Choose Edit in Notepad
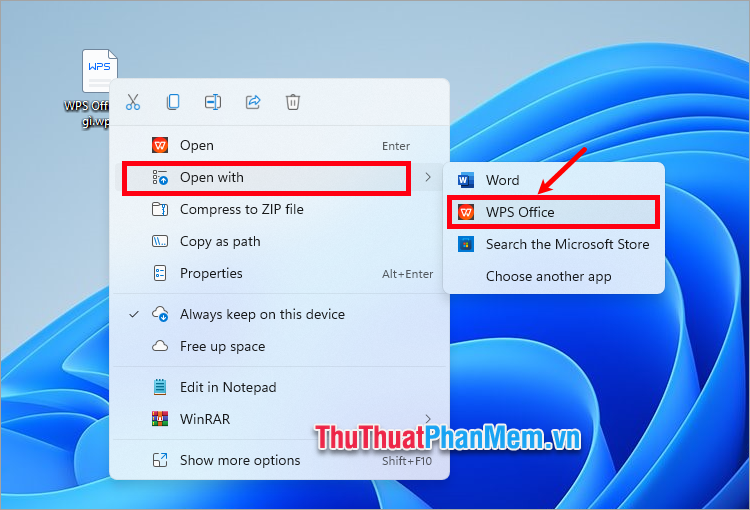The image size is (750, 510). [x=280, y=387]
